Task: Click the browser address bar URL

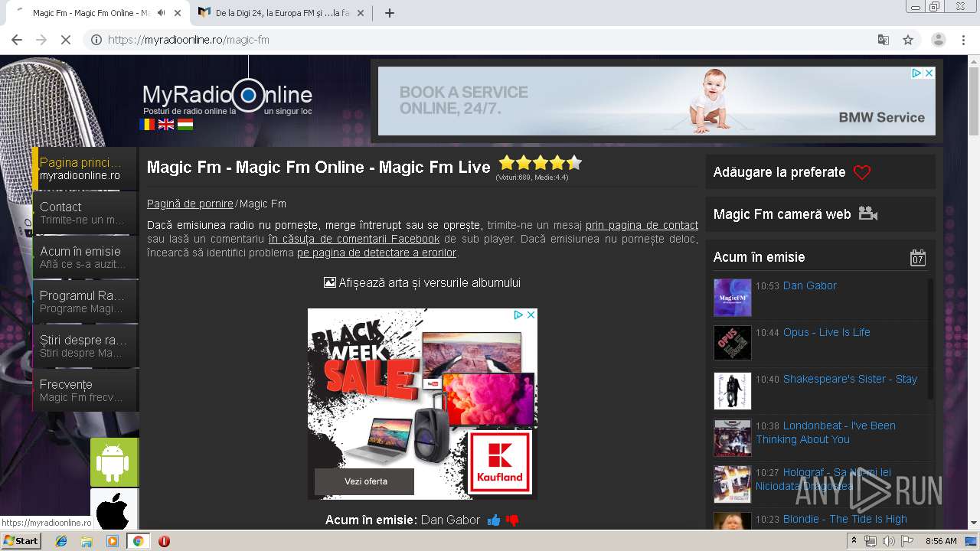Action: click(188, 40)
